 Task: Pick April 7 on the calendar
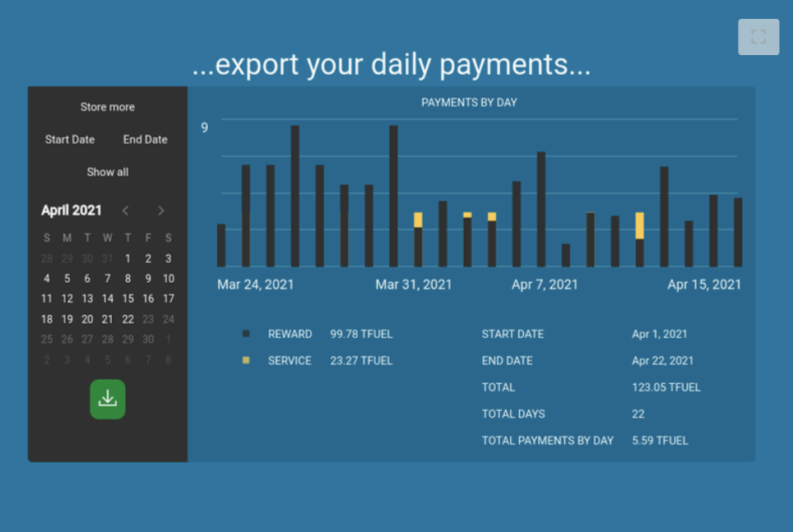pos(107,279)
